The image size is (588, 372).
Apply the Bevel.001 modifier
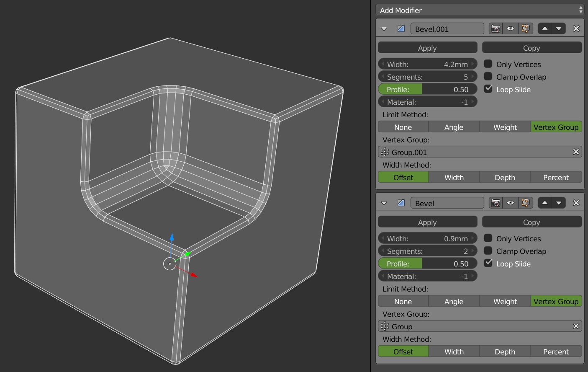[427, 48]
